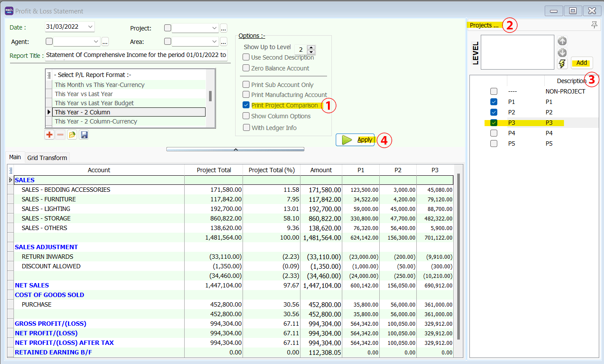
Task: Click the move level down arrow icon
Action: click(x=562, y=53)
